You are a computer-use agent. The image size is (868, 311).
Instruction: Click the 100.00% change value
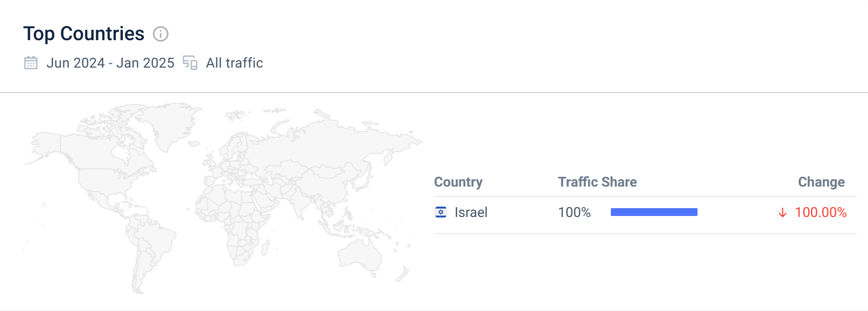(x=820, y=213)
